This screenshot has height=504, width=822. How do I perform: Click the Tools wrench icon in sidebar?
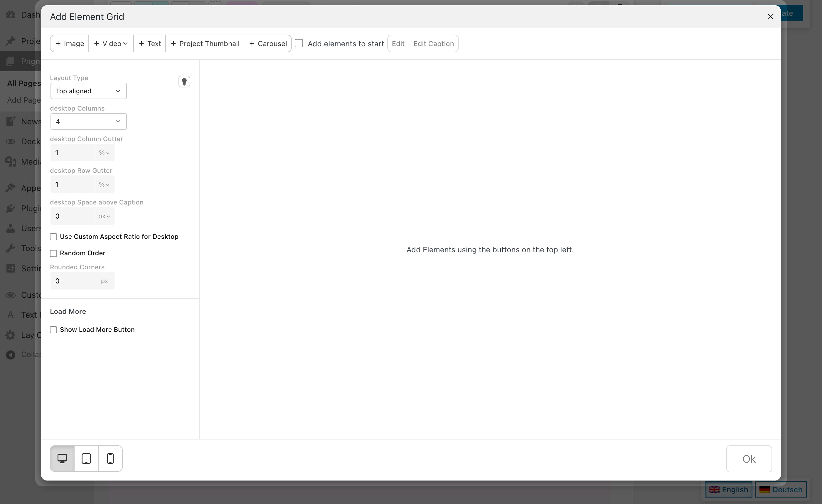pos(11,248)
